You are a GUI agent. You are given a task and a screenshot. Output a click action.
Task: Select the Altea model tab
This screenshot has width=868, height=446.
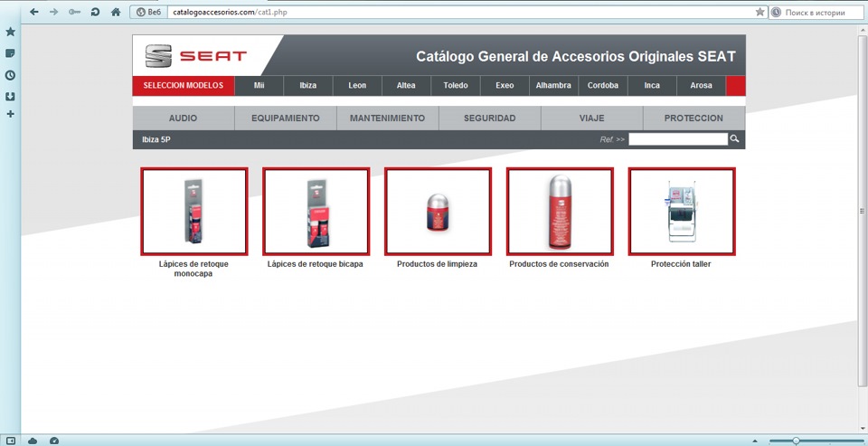click(x=406, y=86)
